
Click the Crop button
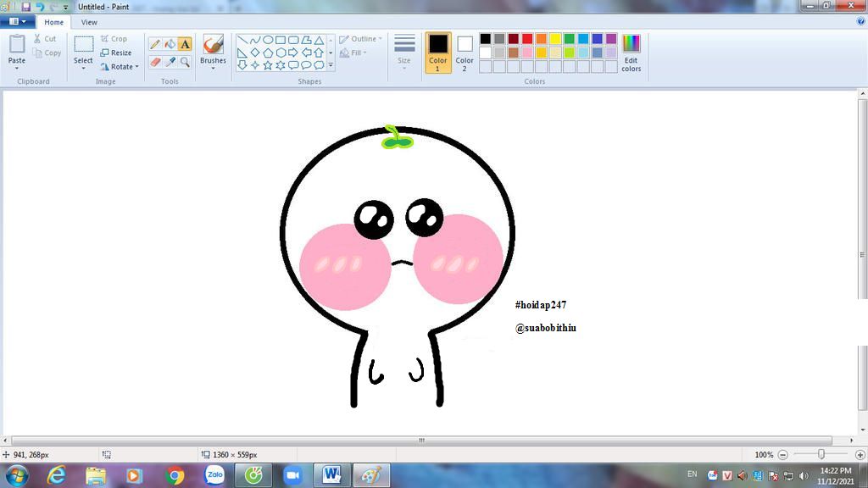pyautogui.click(x=114, y=39)
